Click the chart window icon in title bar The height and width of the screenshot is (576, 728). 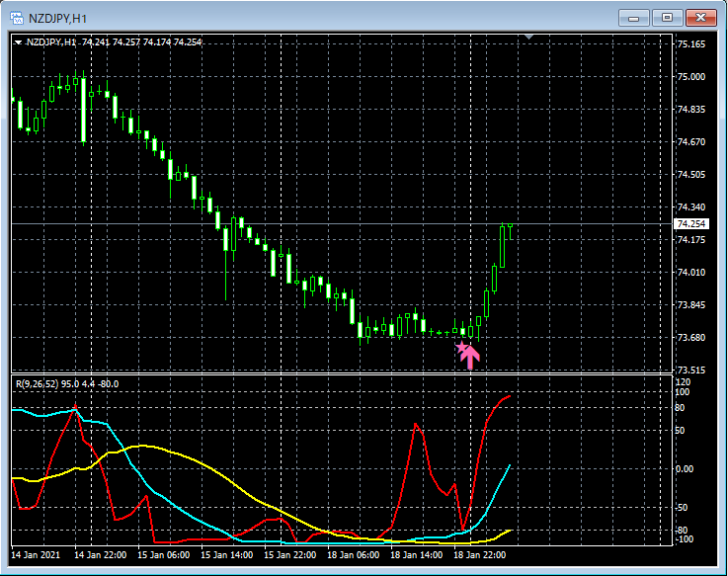point(18,17)
